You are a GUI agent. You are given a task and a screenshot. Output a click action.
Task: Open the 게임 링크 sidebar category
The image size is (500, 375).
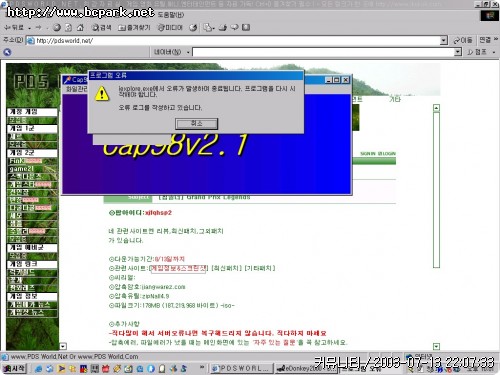tap(32, 264)
